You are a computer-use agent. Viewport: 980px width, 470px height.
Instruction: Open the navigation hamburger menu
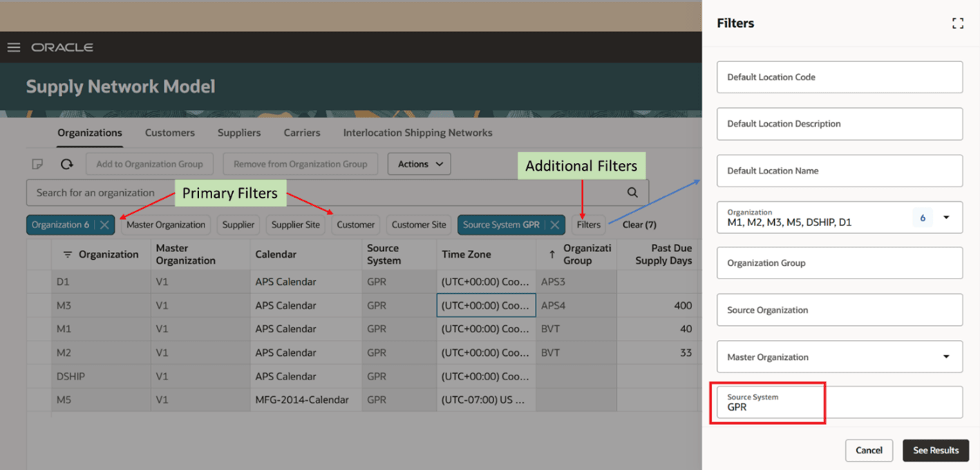13,47
